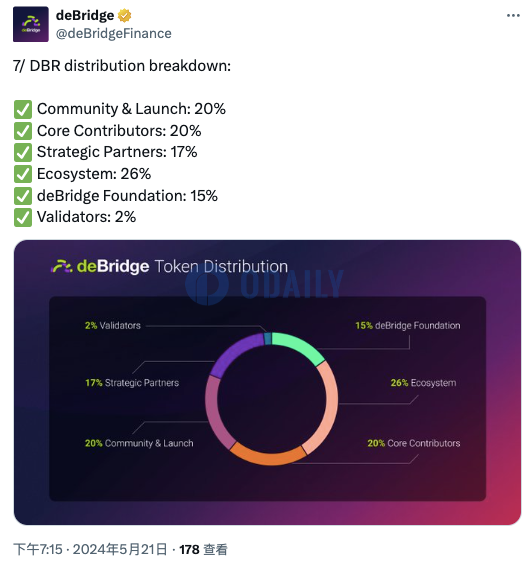Open the three-dot more options menu
This screenshot has width=529, height=569.
click(x=513, y=16)
